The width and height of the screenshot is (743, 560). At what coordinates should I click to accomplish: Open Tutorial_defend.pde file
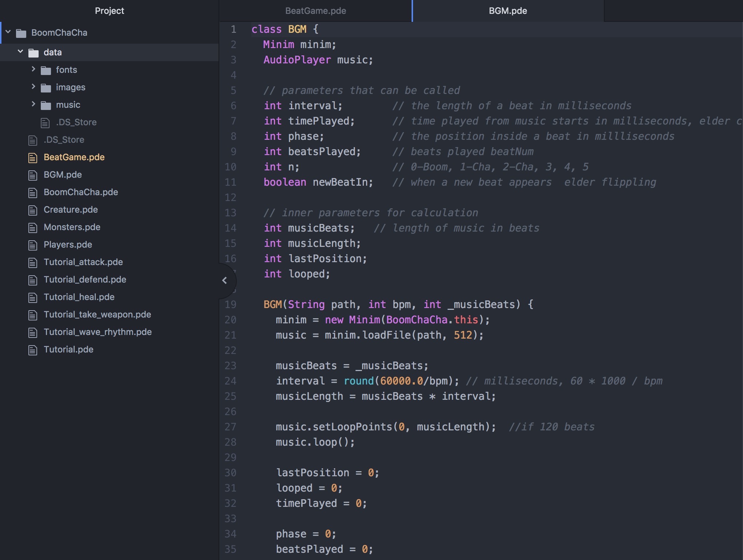point(85,279)
